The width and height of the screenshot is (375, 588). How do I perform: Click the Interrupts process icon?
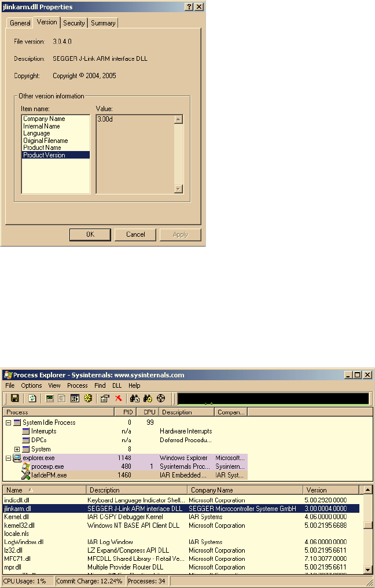click(26, 431)
